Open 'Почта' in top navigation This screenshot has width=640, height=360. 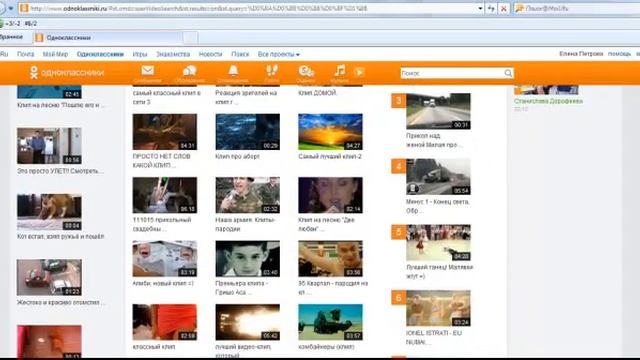25,54
